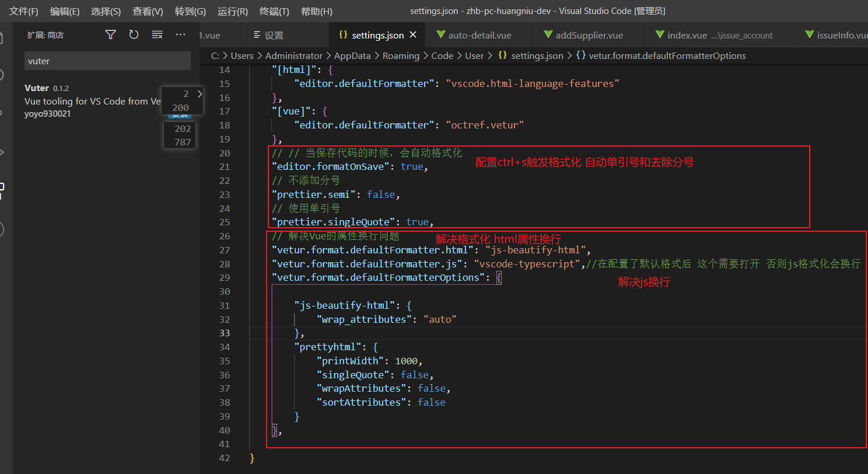Click "vscode.html-language-features" value on line 15
The width and height of the screenshot is (868, 474).
[532, 83]
